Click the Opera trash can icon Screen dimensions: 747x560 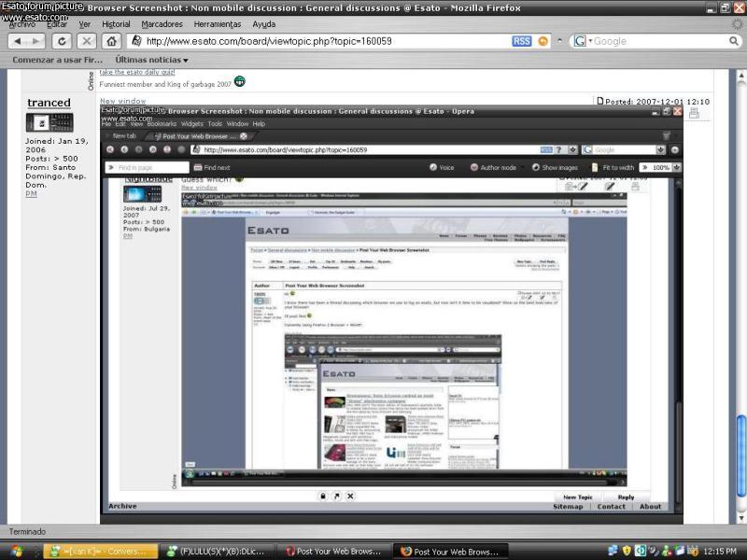tap(667, 136)
